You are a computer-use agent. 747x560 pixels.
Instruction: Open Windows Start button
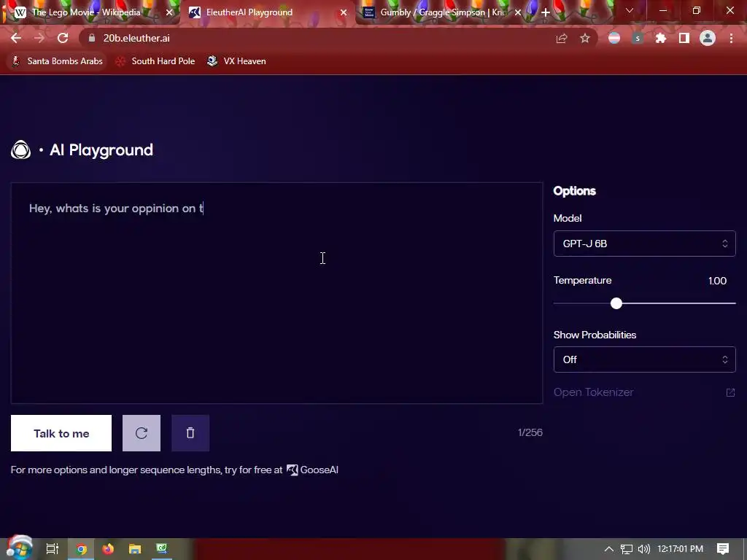[19, 548]
